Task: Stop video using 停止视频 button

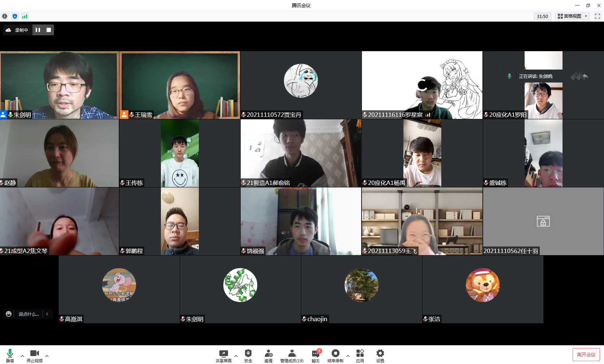Action: pyautogui.click(x=35, y=355)
